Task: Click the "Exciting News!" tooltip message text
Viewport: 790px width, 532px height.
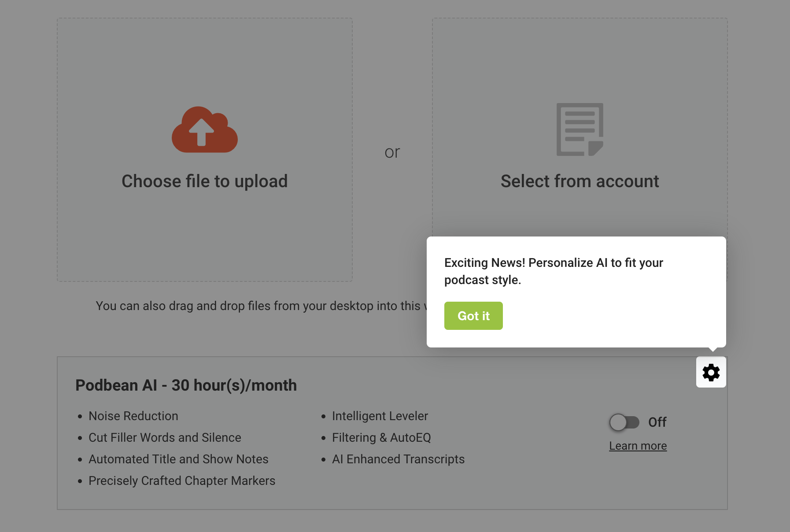Action: pyautogui.click(x=554, y=271)
